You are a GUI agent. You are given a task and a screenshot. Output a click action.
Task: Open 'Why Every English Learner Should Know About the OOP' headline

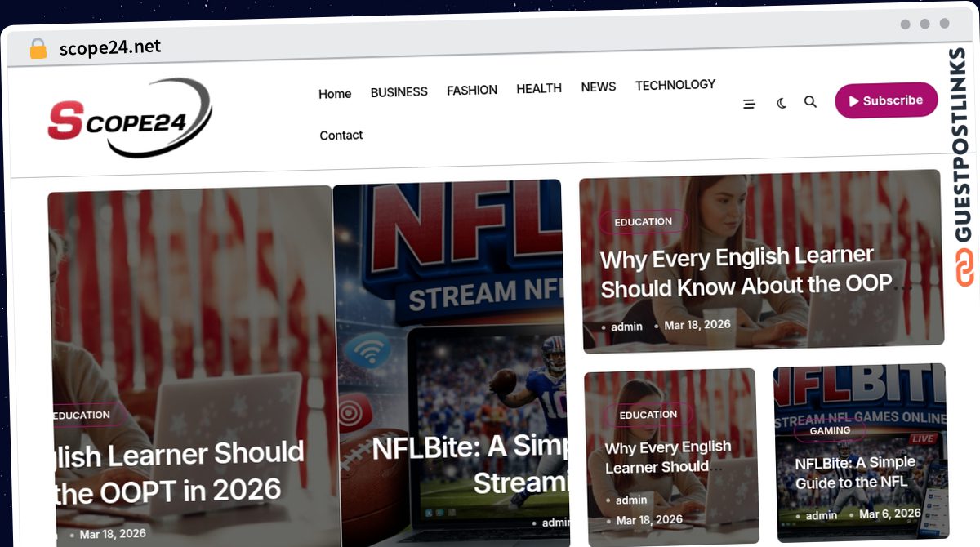point(746,273)
